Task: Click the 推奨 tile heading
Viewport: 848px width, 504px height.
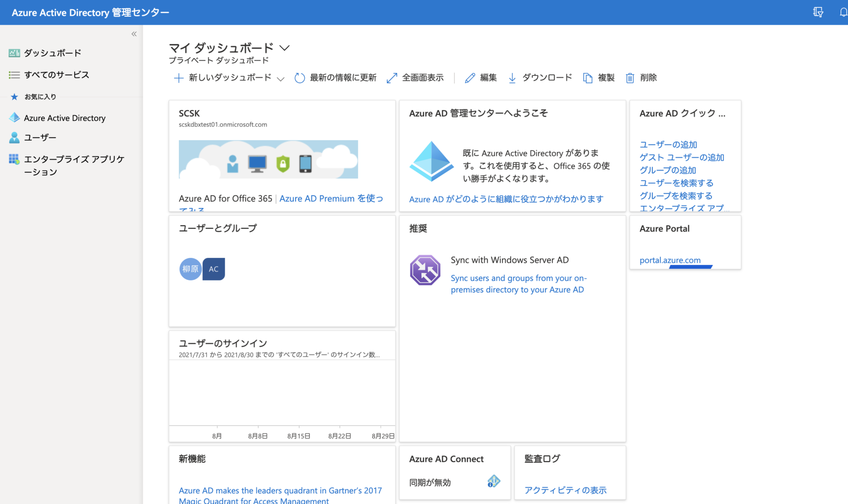Action: coord(418,228)
